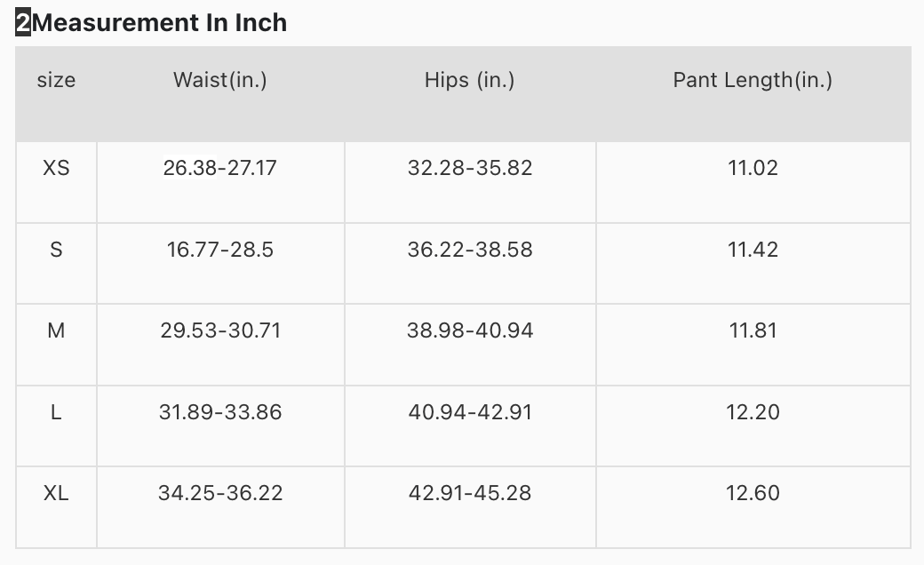Viewport: 924px width, 565px height.
Task: Select the XS size row label
Action: [x=56, y=167]
